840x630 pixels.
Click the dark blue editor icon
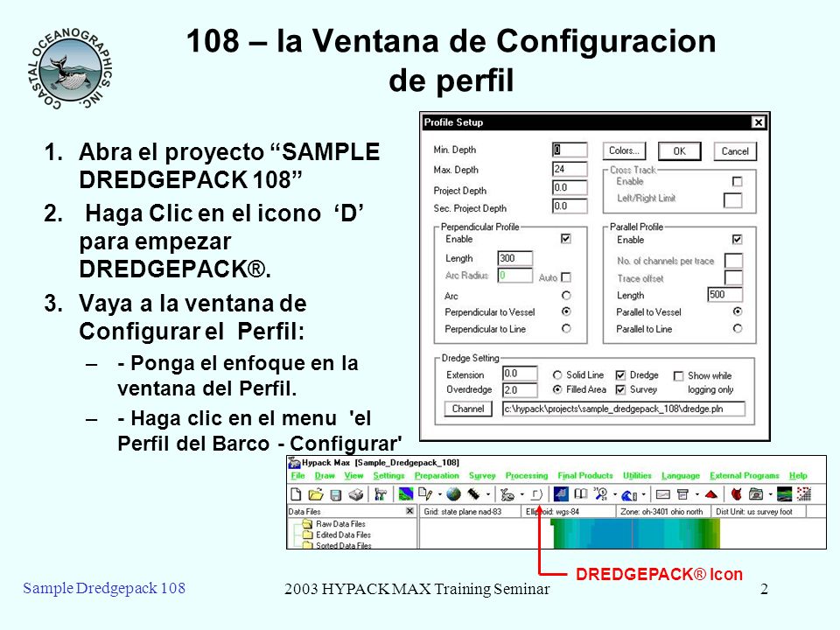pos(561,493)
